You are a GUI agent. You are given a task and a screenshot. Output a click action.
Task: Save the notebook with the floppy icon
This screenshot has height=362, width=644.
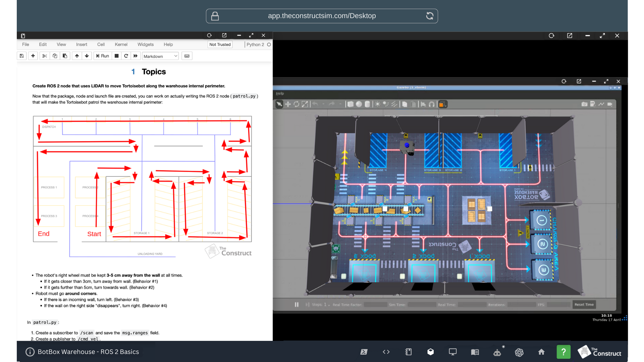(22, 56)
